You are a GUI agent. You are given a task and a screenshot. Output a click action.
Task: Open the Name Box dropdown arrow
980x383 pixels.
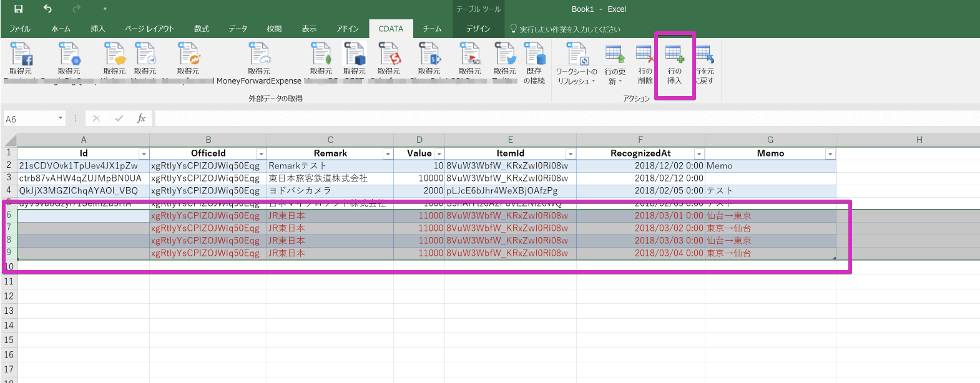[61, 119]
